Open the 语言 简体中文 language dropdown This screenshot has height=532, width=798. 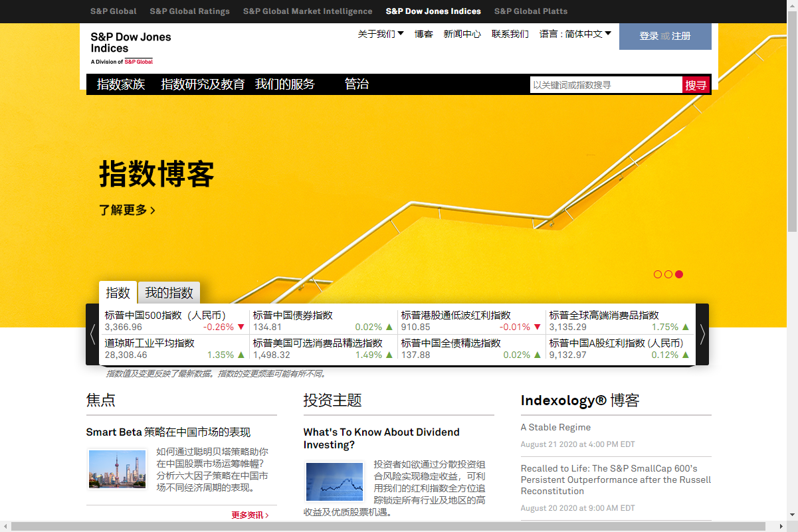[x=575, y=34]
